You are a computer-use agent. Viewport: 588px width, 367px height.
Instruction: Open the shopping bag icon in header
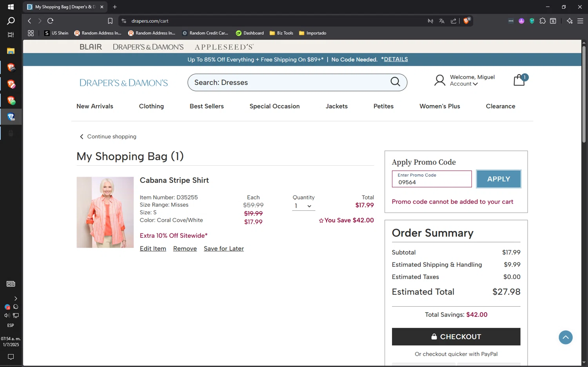[519, 80]
